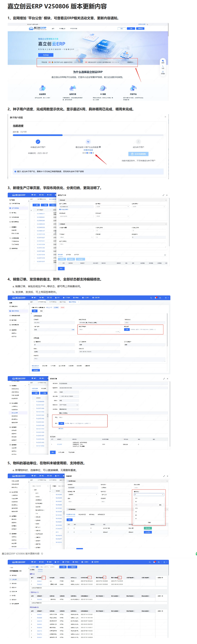The height and width of the screenshot is (644, 197).
Task: Tick the 自动生成单号 checkbox
Action: [x=60, y=210]
